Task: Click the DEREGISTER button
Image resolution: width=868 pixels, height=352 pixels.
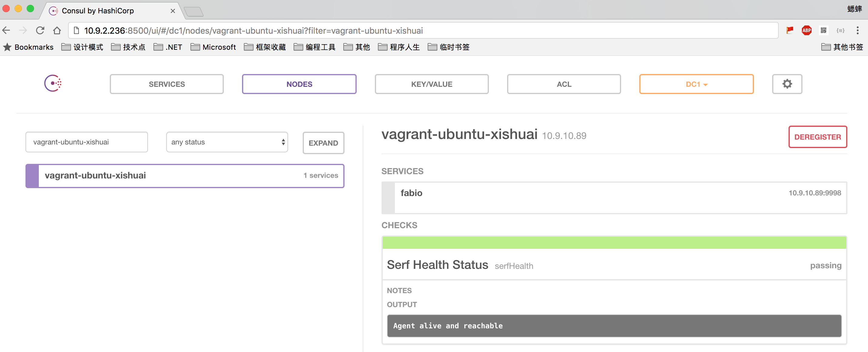Action: click(817, 137)
